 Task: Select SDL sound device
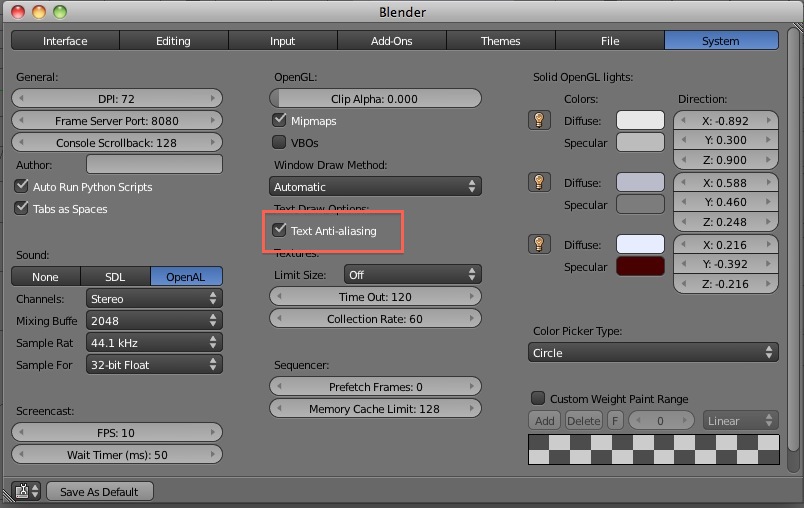point(115,276)
